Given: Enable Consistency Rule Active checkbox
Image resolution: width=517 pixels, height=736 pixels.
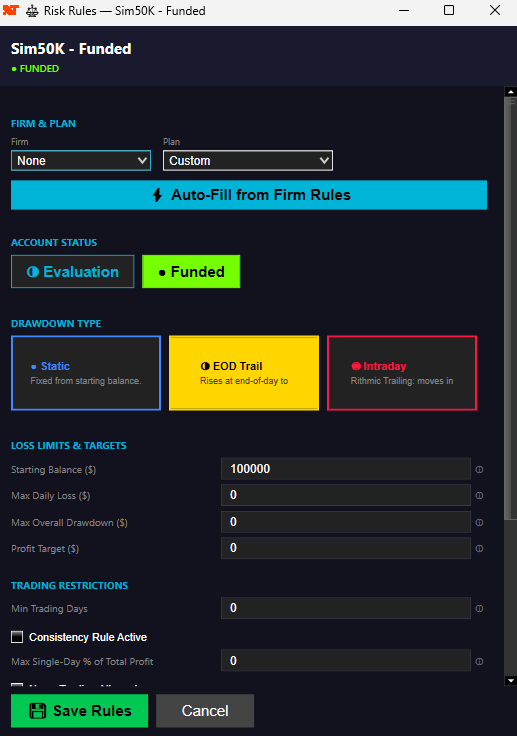Looking at the screenshot, I should 17,637.
